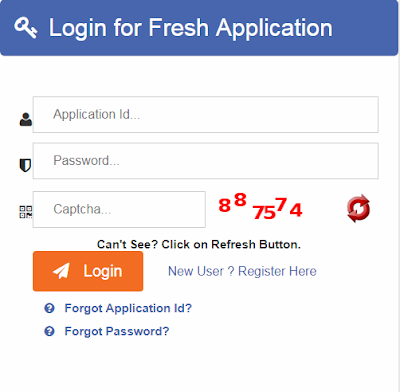Screen dimensions: 400x392
Task: Click the user silhouette icon beside Application Id
Action: (x=26, y=119)
